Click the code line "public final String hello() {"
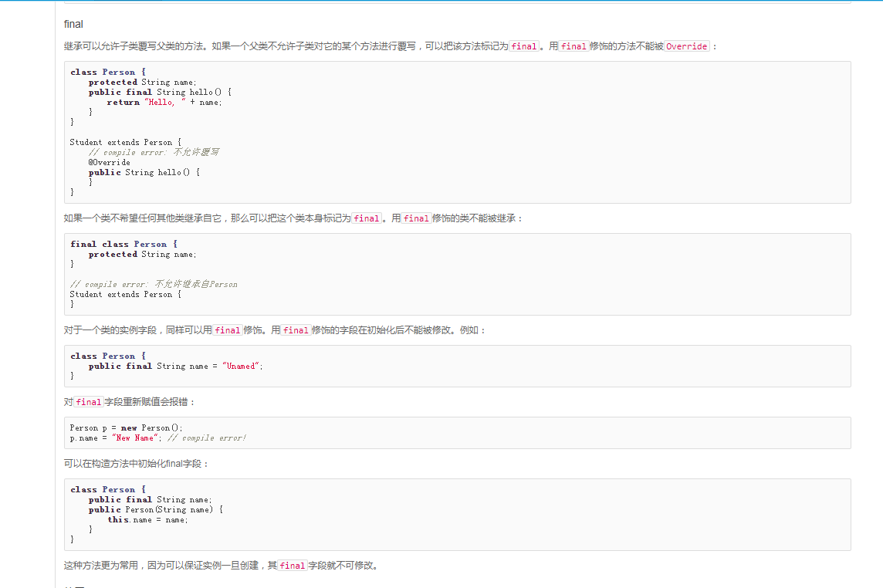 [x=160, y=92]
